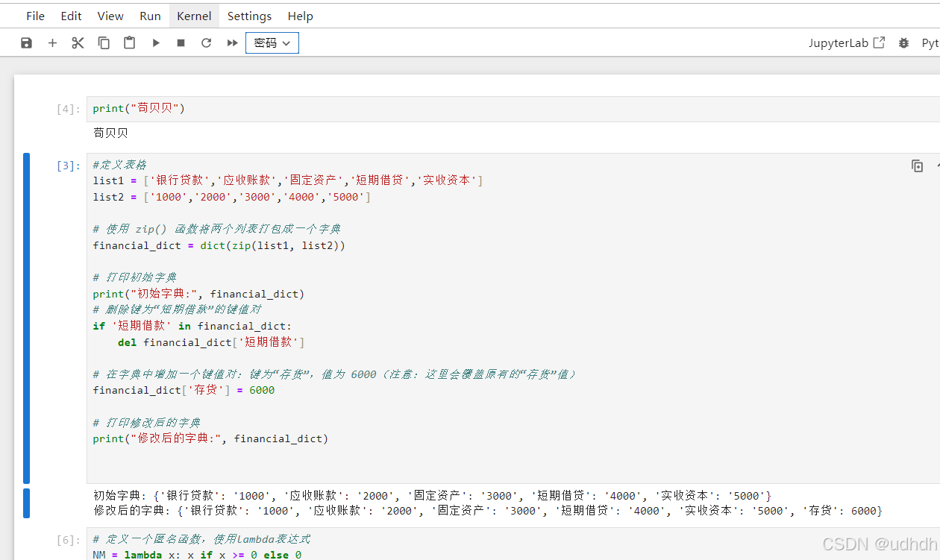Save the notebook using the save icon

(26, 43)
